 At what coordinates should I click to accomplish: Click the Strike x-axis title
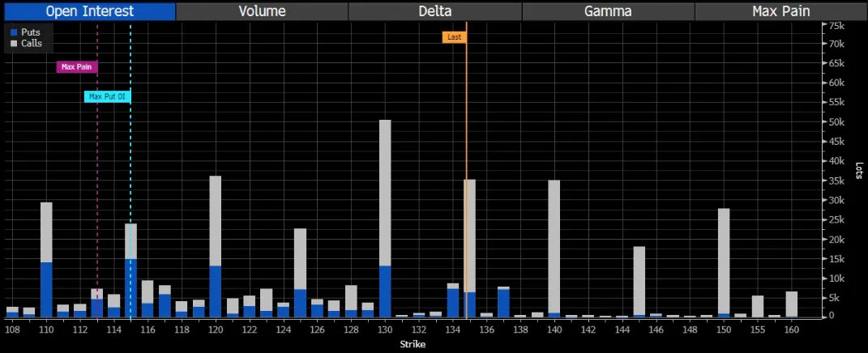413,344
